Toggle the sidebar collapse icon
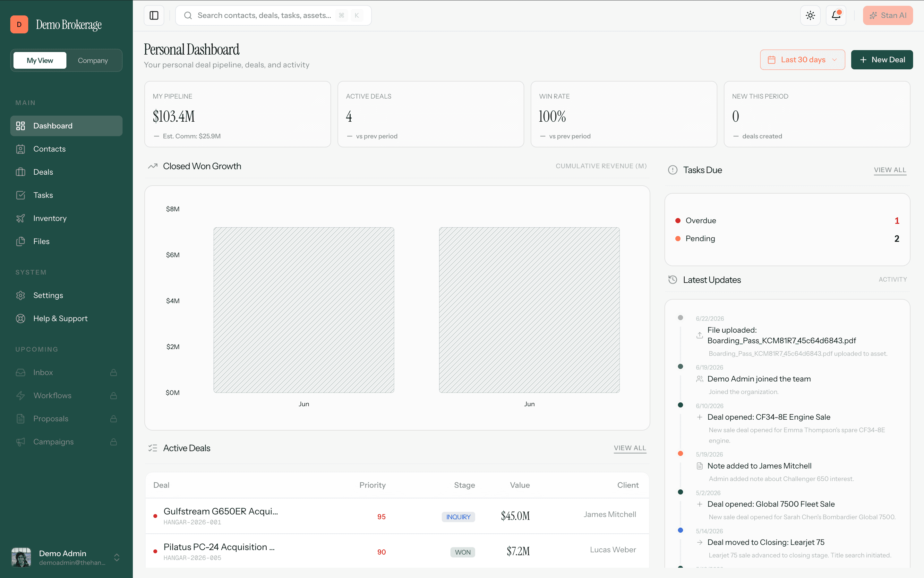Screen dimensions: 924x578 tap(154, 15)
